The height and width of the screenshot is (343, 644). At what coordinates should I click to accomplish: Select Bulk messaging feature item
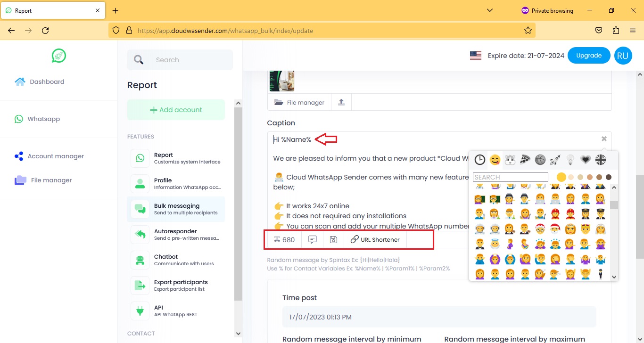(176, 209)
